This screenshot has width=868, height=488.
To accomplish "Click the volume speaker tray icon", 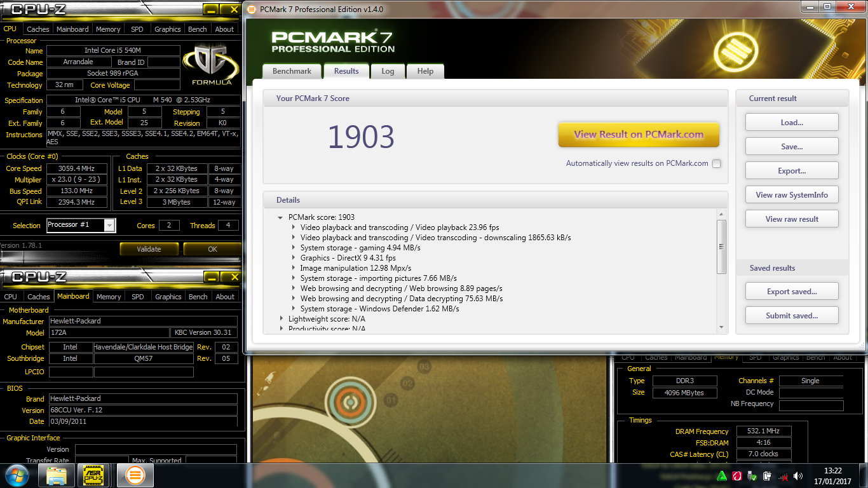I will point(798,475).
